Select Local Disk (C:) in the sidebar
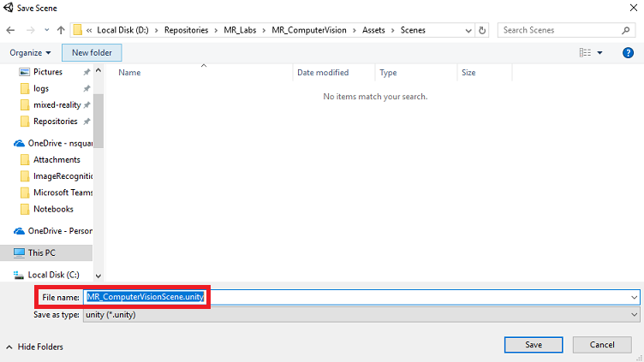The width and height of the screenshot is (644, 362). [53, 275]
